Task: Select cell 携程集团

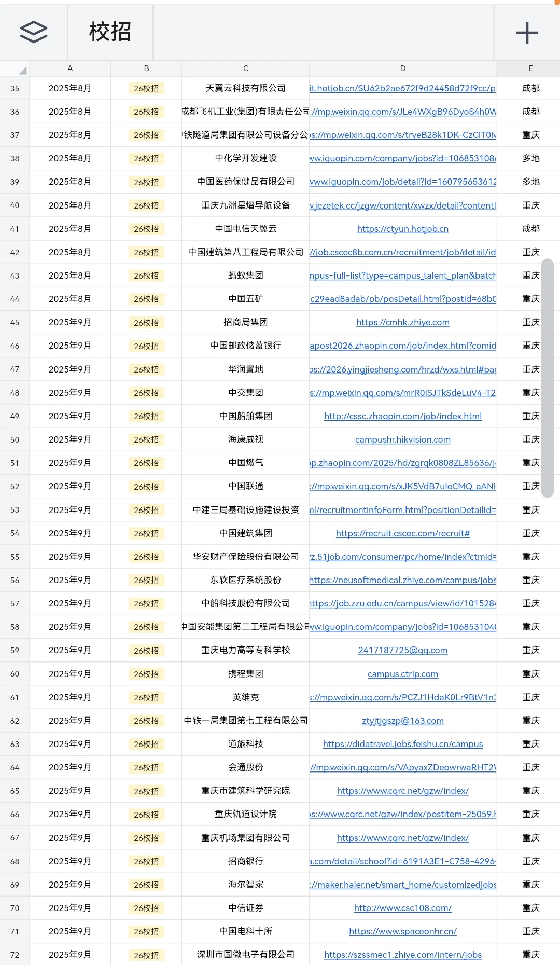Action: pos(246,674)
